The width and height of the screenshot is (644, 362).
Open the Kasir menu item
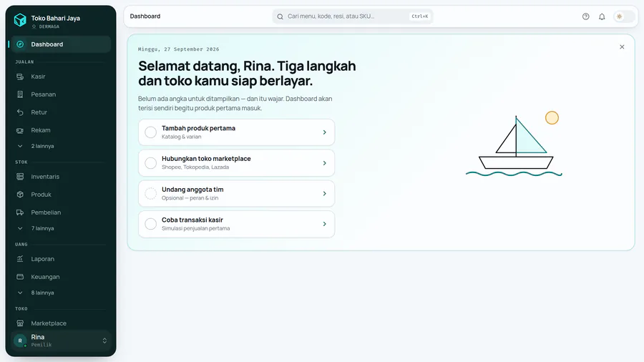[x=60, y=77]
